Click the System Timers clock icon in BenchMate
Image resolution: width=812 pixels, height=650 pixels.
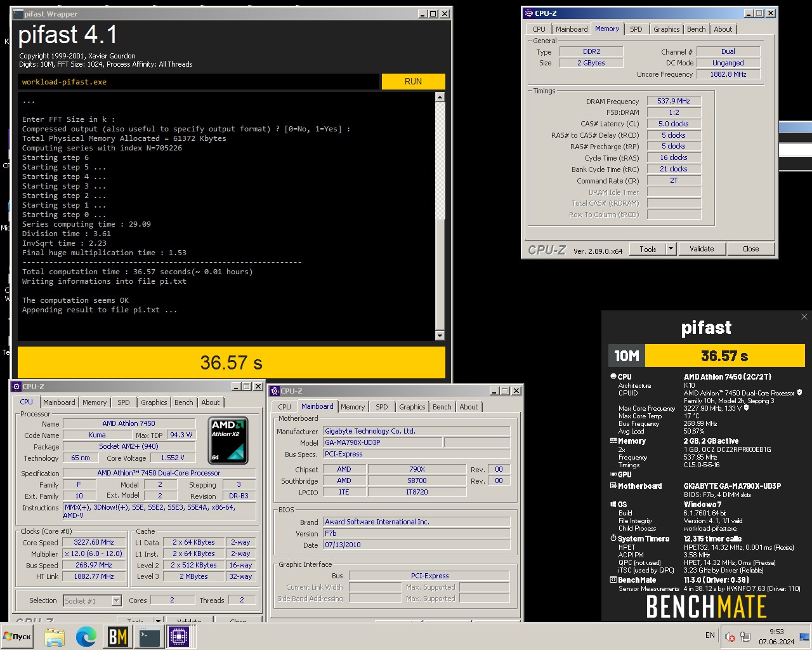pyautogui.click(x=613, y=538)
